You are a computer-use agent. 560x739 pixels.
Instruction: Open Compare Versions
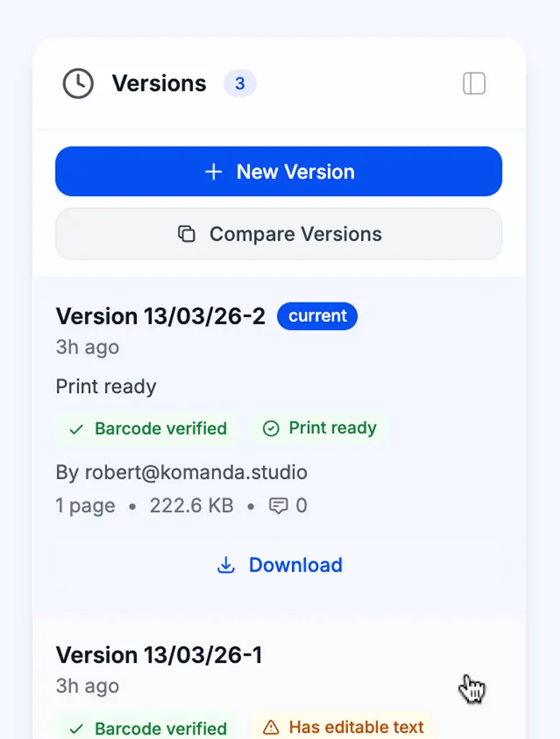(279, 234)
